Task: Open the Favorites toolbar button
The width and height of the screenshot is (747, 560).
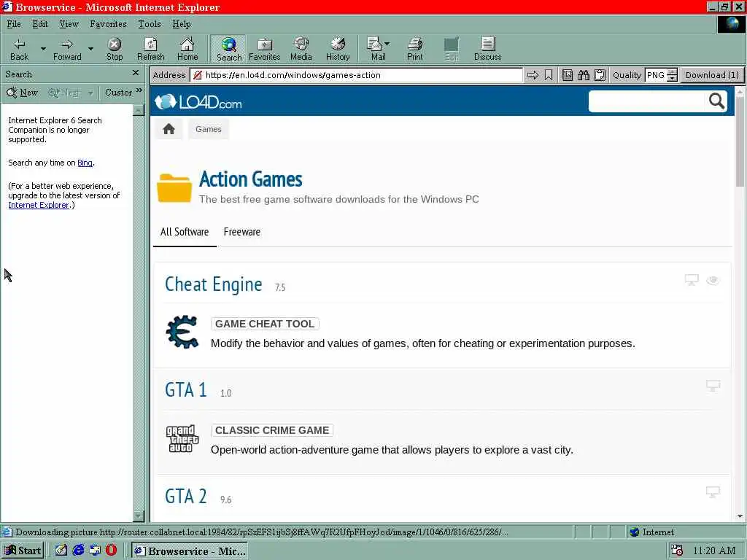Action: click(264, 49)
